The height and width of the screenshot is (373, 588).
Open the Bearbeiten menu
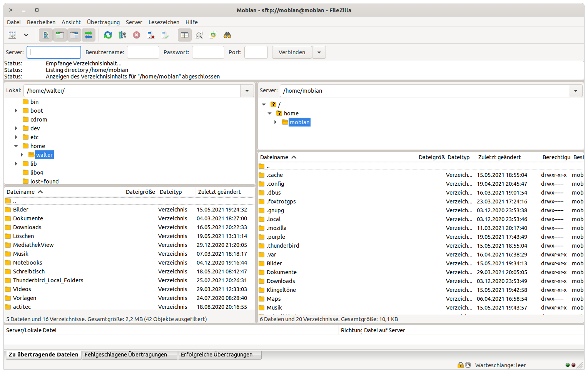click(x=41, y=22)
